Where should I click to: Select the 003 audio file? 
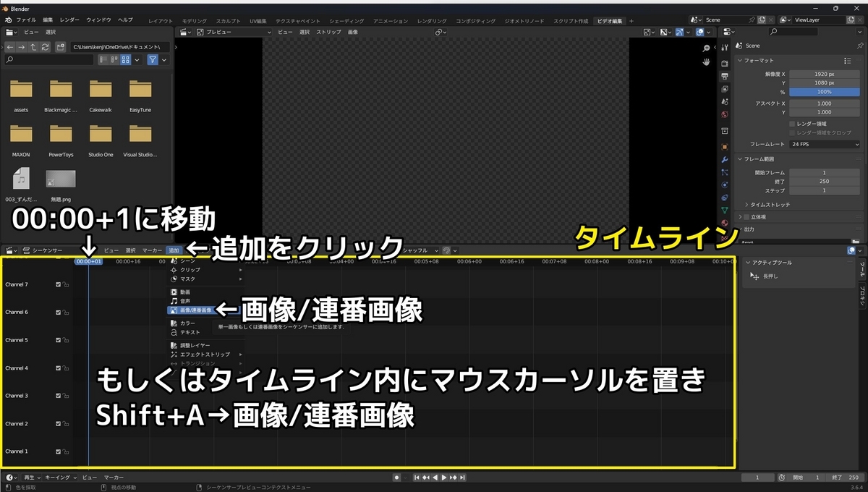[x=21, y=184]
